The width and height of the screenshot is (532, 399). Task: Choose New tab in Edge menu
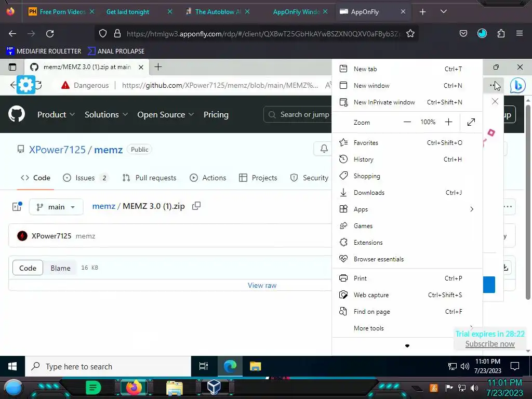click(407, 69)
